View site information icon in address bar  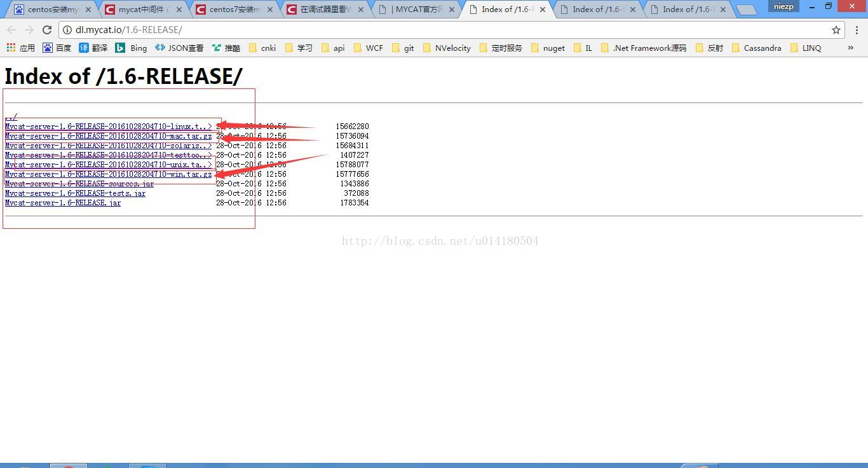pyautogui.click(x=67, y=30)
